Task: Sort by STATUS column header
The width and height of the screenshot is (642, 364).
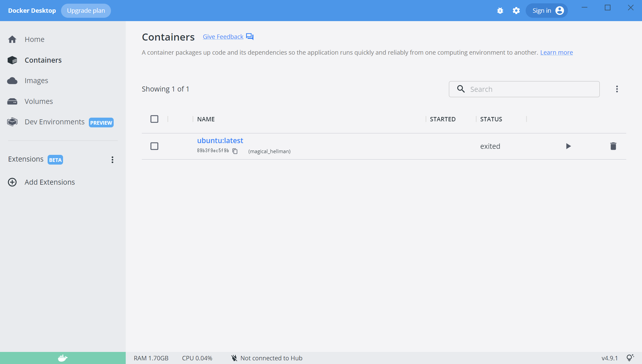Action: [x=491, y=119]
